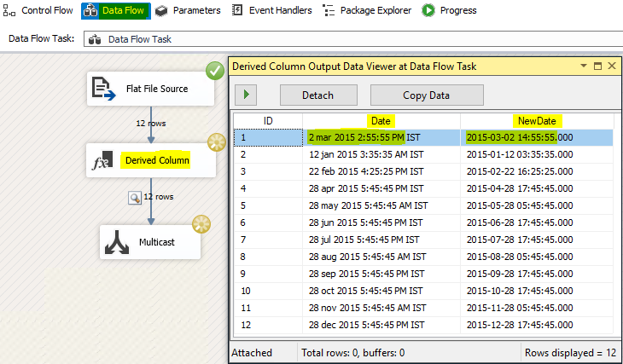623x364 pixels.
Task: Open the Data Flow Task dropdown
Action: [x=353, y=39]
